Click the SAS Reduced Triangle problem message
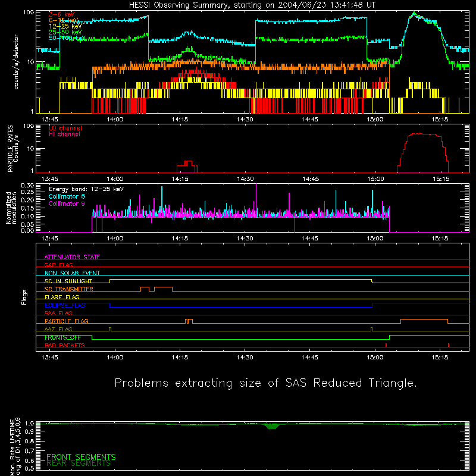The height and width of the screenshot is (476, 476). pyautogui.click(x=265, y=383)
